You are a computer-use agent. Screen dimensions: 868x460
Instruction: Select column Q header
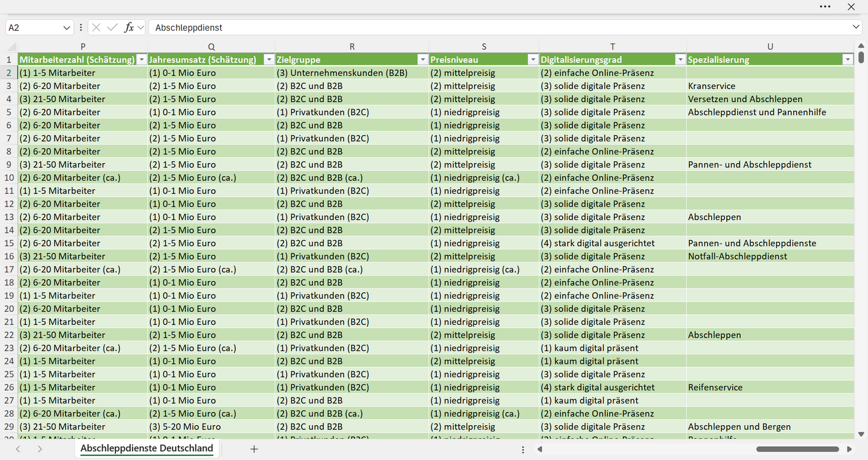tap(211, 46)
